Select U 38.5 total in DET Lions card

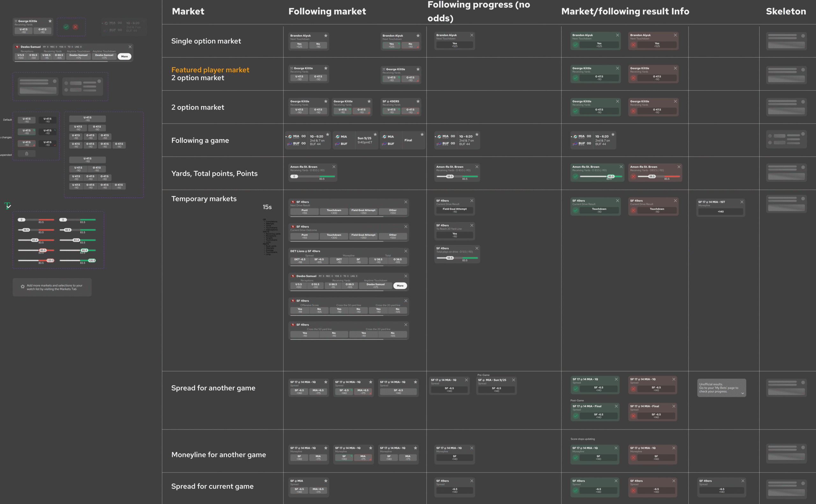click(378, 260)
